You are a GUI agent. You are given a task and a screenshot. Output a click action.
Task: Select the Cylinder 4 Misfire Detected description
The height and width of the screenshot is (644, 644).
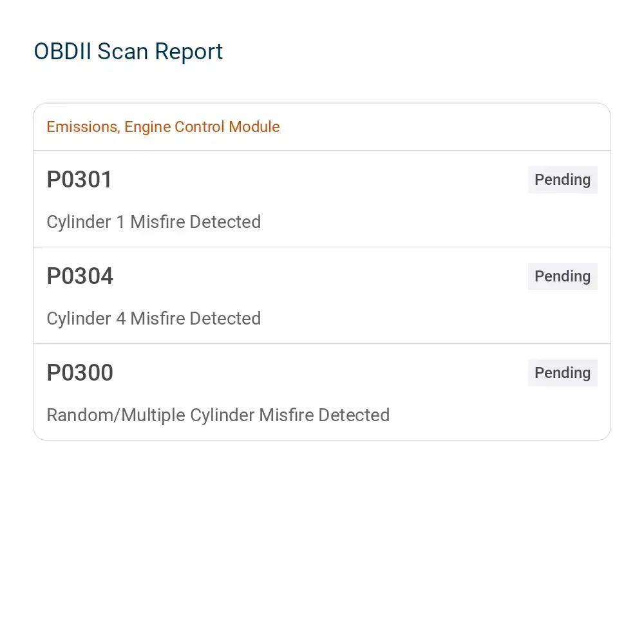pos(154,318)
